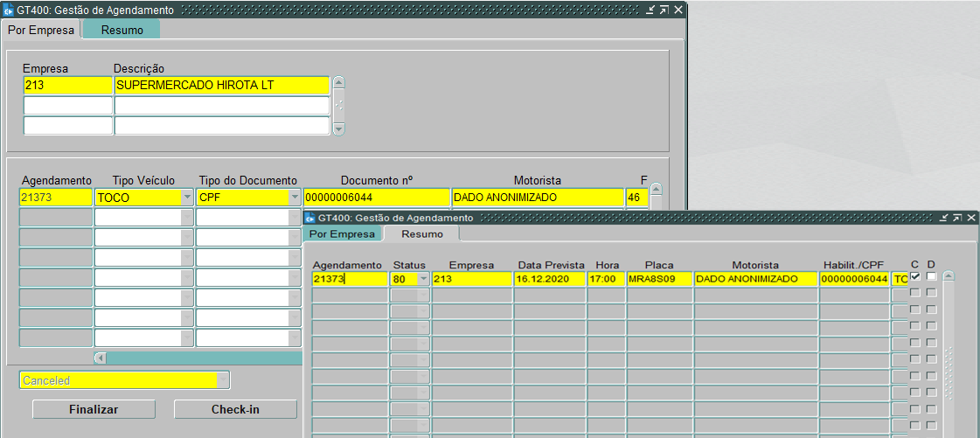
Task: Click the background GT400 window's title bar icon
Action: [9, 10]
